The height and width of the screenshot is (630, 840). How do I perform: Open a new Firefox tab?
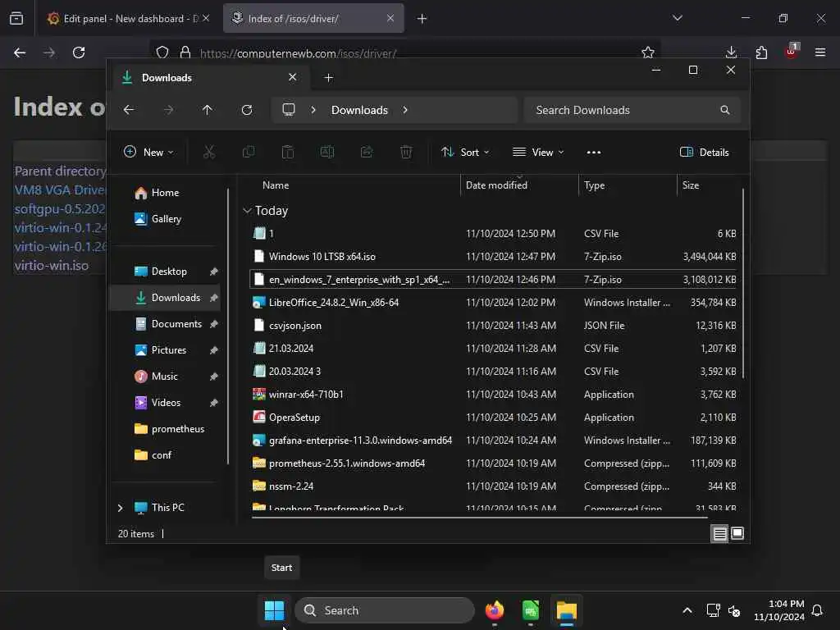coord(422,18)
